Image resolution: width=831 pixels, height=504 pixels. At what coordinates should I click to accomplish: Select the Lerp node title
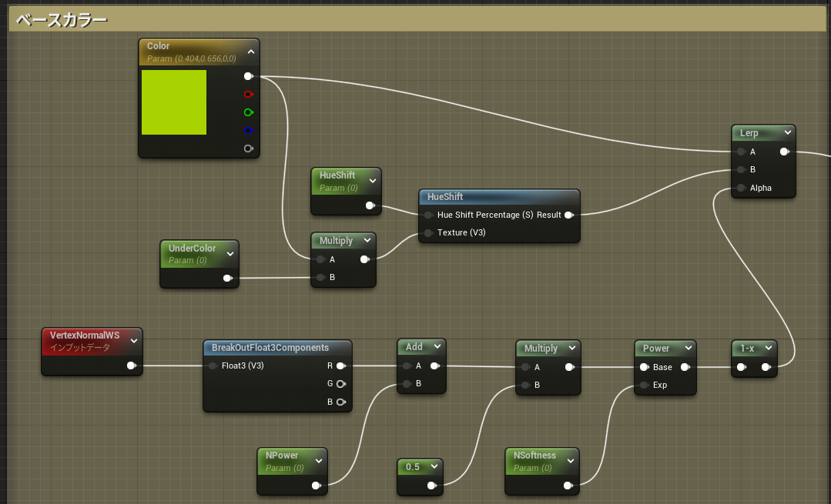[x=749, y=133]
